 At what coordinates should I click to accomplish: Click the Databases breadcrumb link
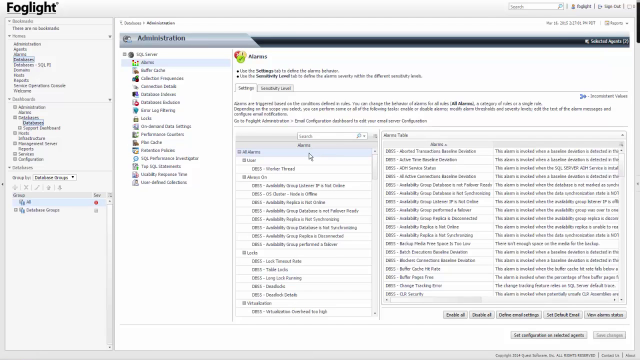pyautogui.click(x=132, y=23)
